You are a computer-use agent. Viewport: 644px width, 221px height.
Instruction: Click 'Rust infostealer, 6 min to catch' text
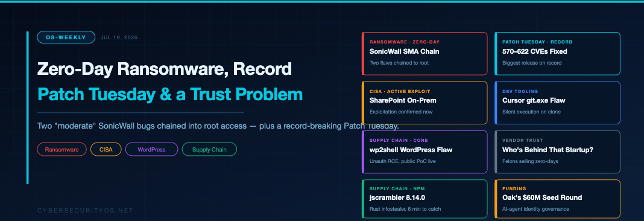point(405,209)
